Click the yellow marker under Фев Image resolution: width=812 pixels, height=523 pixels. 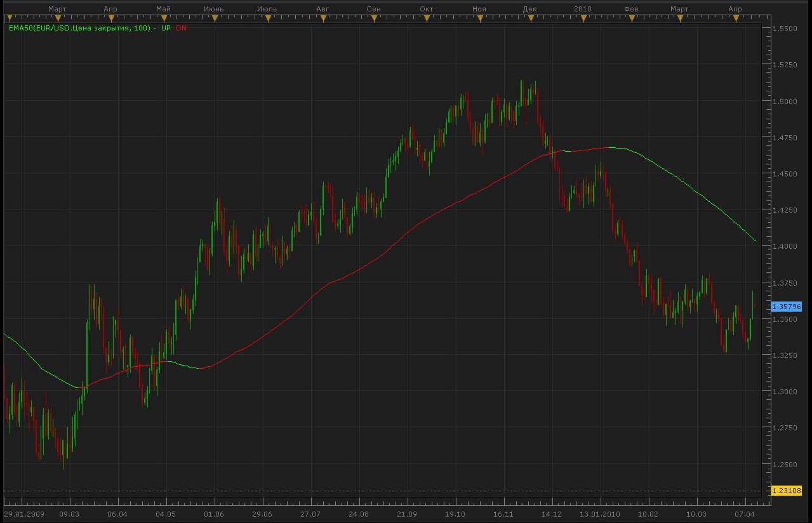click(631, 18)
